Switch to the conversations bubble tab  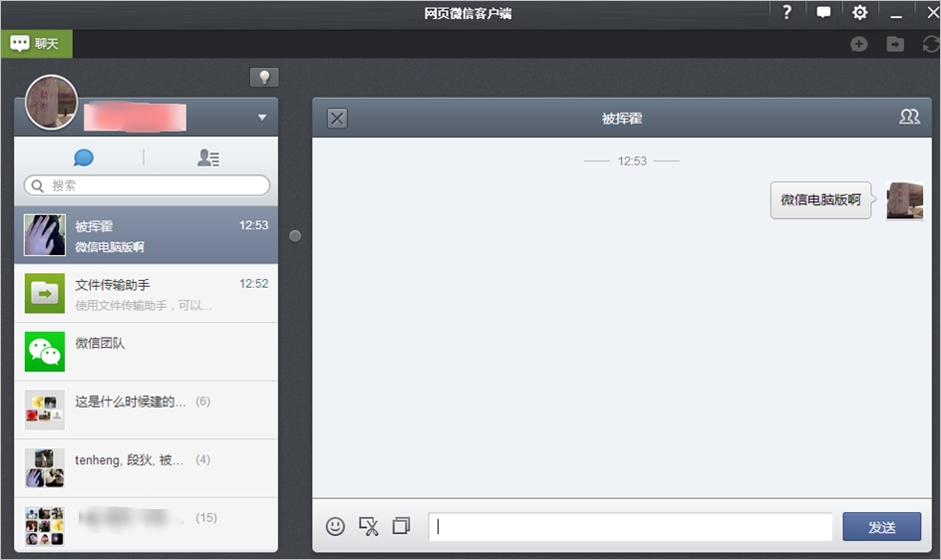84,157
